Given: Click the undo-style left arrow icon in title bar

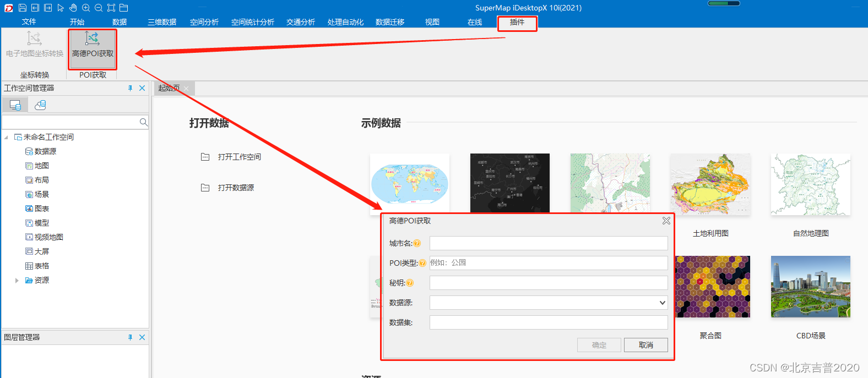Looking at the screenshot, I should (35, 8).
